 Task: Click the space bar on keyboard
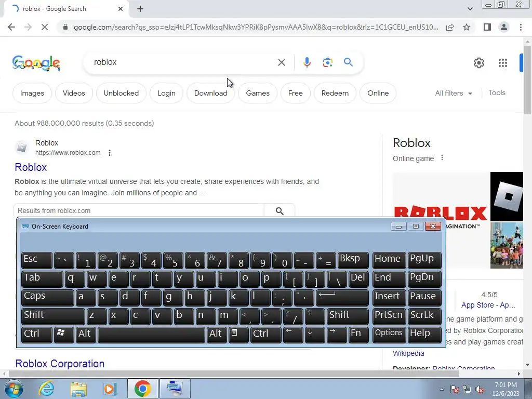click(x=151, y=334)
